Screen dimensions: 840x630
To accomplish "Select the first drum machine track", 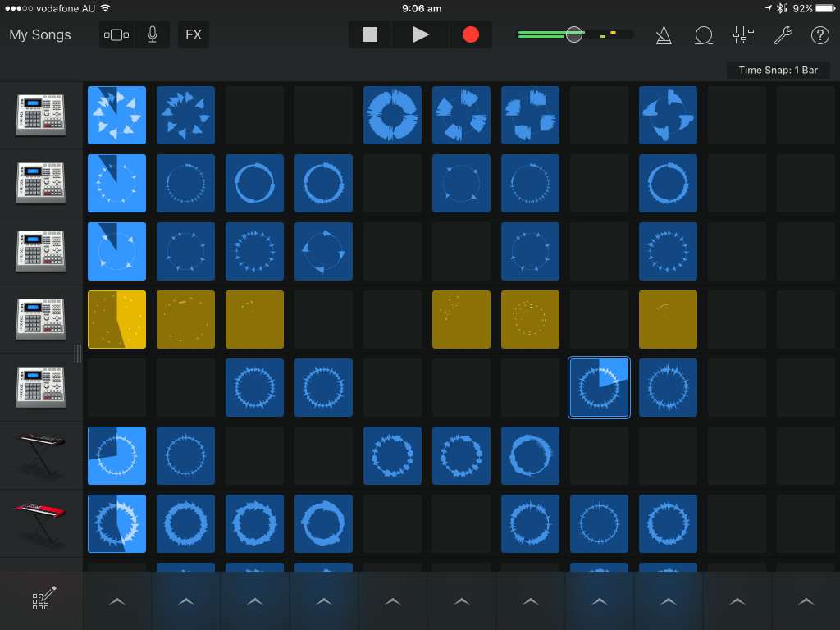I will coord(41,115).
